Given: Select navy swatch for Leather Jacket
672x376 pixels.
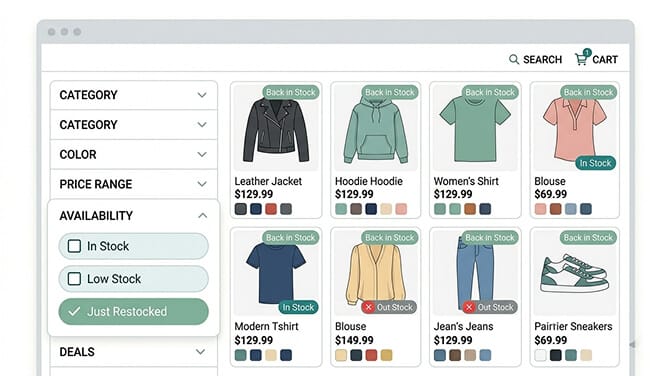Looking at the screenshot, I should (x=256, y=209).
